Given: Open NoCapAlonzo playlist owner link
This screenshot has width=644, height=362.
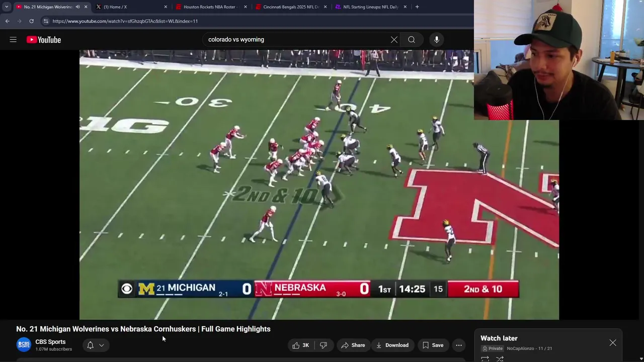Looking at the screenshot, I should point(520,348).
